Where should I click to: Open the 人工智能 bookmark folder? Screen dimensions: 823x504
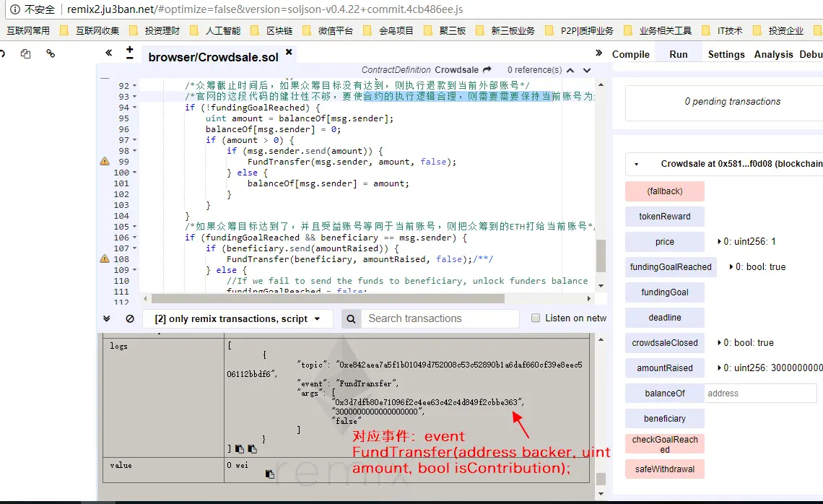pos(216,30)
